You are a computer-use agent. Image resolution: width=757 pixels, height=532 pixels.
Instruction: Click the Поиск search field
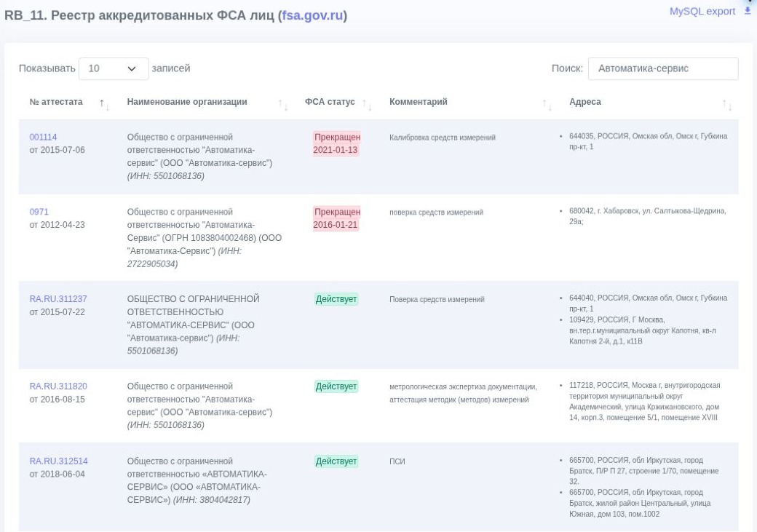[x=663, y=68]
